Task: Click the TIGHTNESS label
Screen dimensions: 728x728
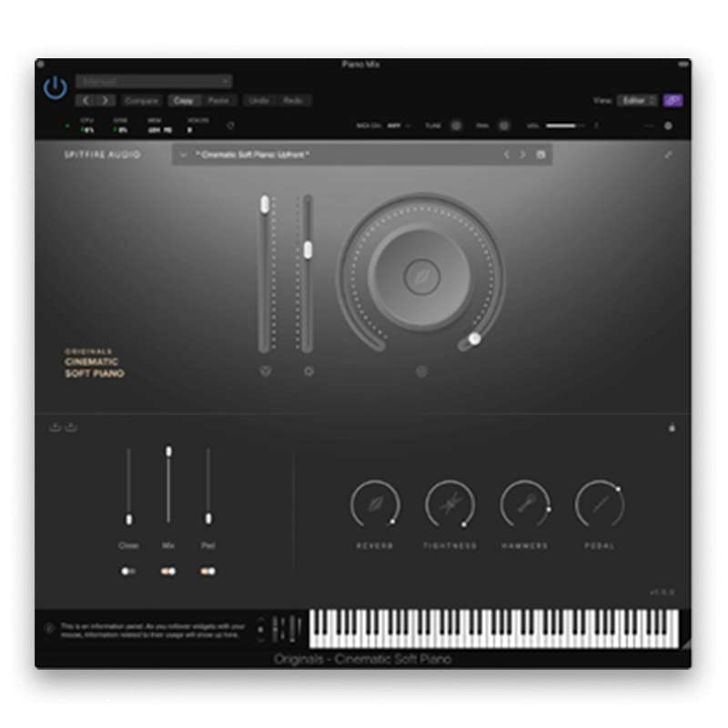Action: (x=450, y=546)
